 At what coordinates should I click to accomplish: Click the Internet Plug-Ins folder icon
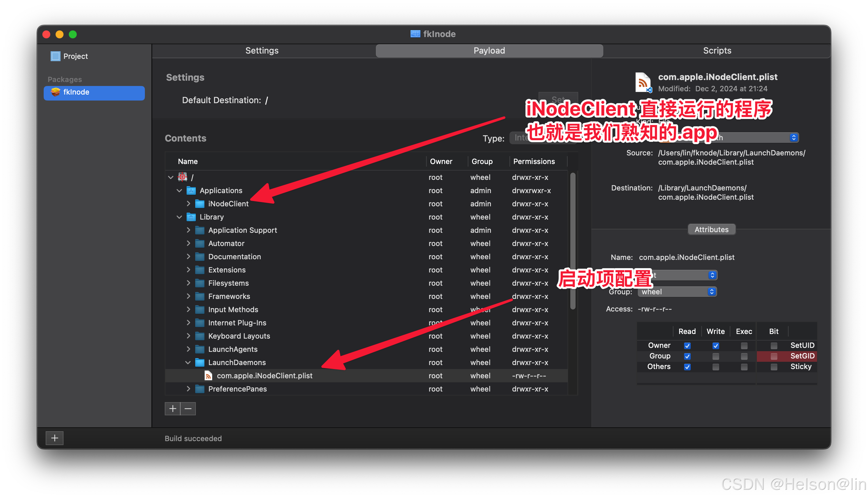coord(199,322)
